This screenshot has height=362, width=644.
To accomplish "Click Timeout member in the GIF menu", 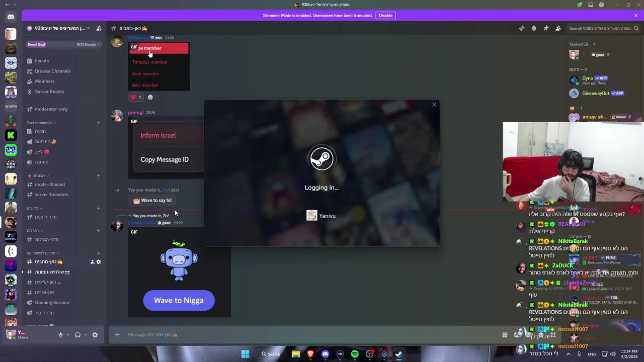I will (150, 62).
